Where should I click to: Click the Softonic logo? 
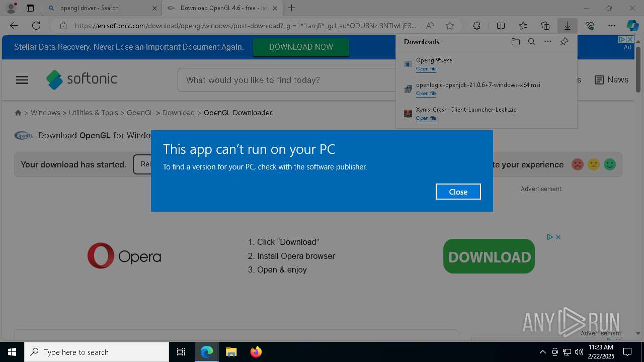82,79
